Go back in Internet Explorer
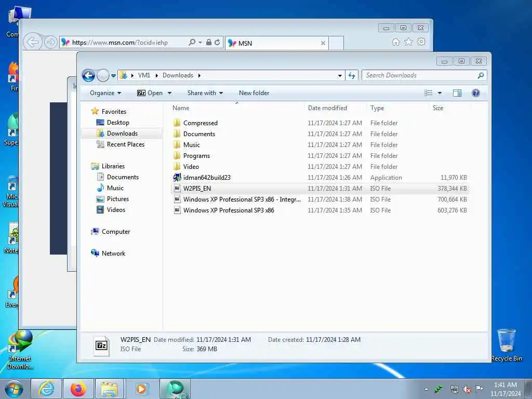The width and height of the screenshot is (532, 399). click(33, 43)
